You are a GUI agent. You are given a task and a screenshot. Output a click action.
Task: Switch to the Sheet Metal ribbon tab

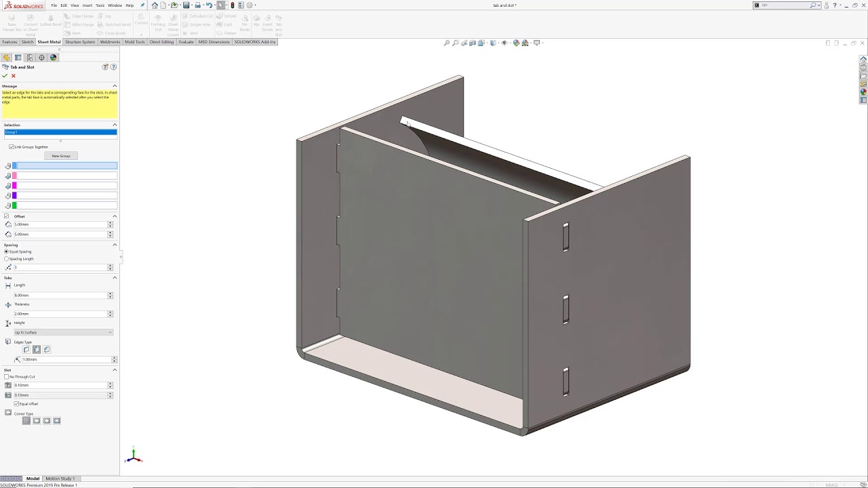point(49,42)
